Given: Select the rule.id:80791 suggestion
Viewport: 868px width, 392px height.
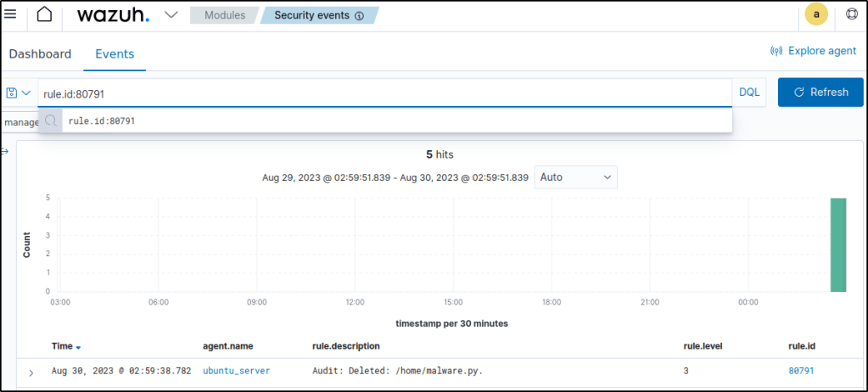Looking at the screenshot, I should [x=102, y=121].
